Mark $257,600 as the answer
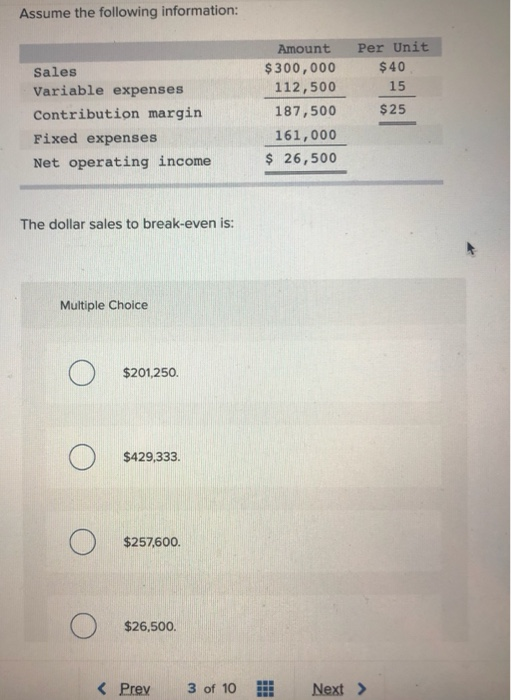The image size is (511, 700). (83, 542)
